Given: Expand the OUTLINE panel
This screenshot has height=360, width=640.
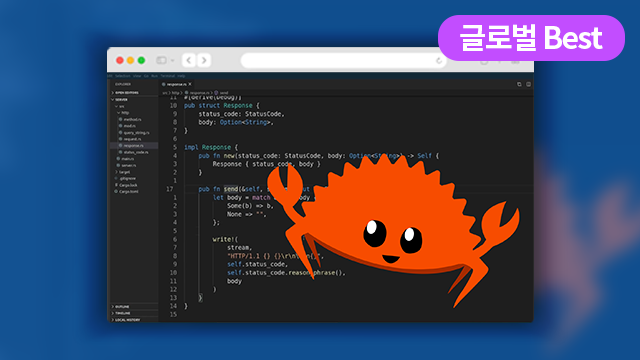Looking at the screenshot, I should (122, 307).
